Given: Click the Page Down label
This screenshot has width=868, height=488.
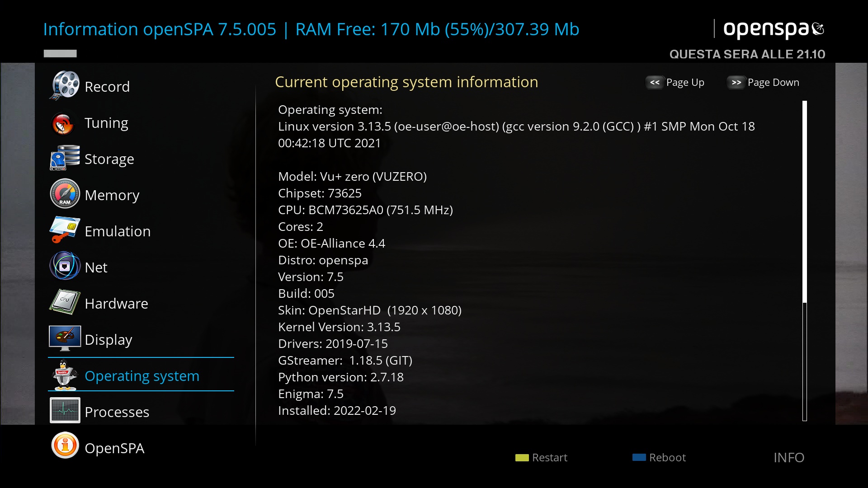Looking at the screenshot, I should coord(773,82).
